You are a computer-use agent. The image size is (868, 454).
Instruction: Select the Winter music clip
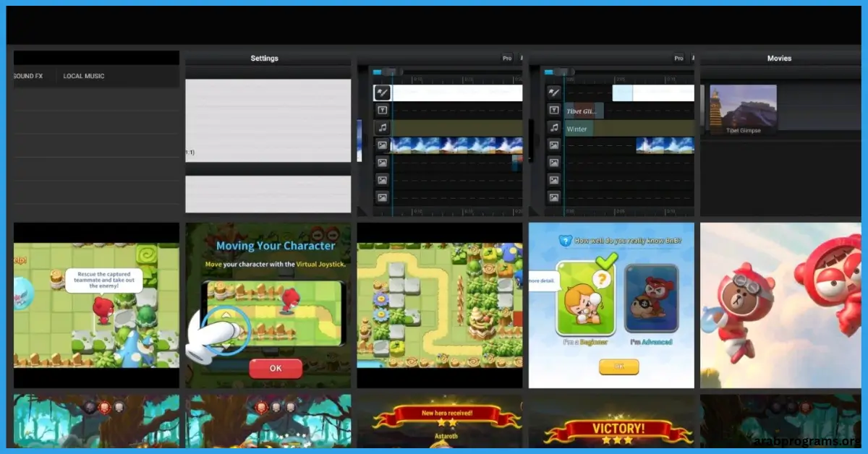tap(579, 129)
